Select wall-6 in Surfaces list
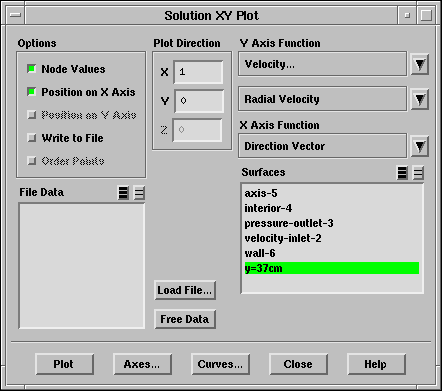Image resolution: width=442 pixels, height=391 pixels. tap(332, 253)
